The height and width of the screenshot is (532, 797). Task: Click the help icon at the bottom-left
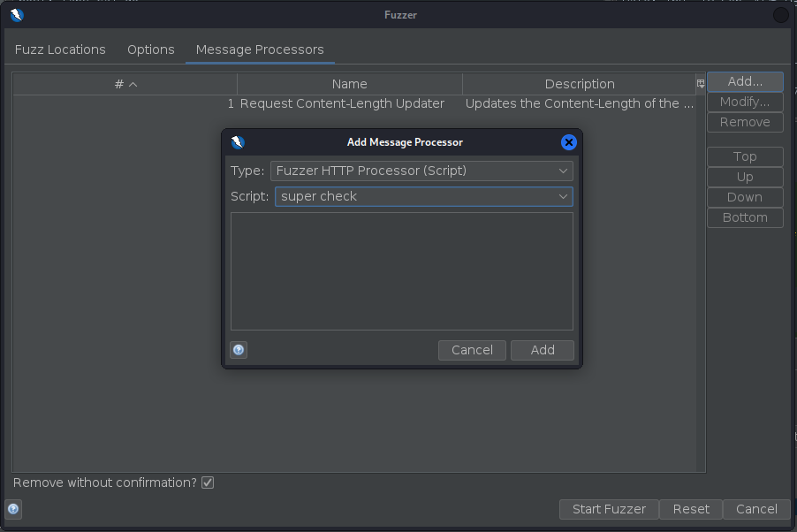(x=13, y=509)
